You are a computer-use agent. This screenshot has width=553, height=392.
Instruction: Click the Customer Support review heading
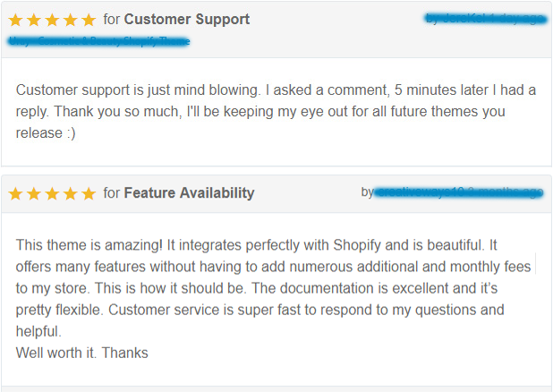click(x=186, y=19)
